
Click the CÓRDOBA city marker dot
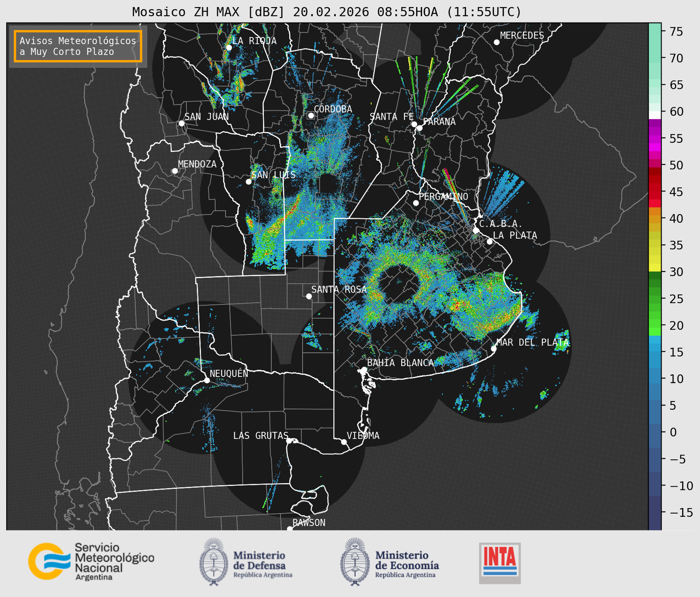click(311, 115)
